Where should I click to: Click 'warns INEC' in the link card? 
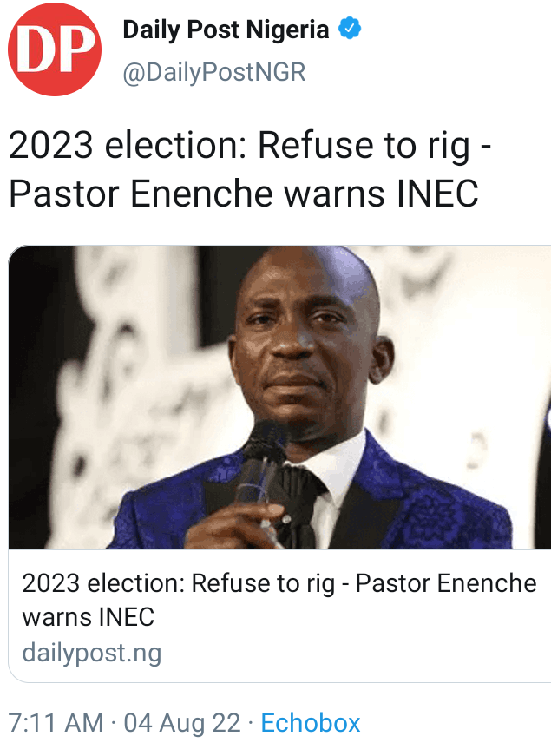click(89, 617)
